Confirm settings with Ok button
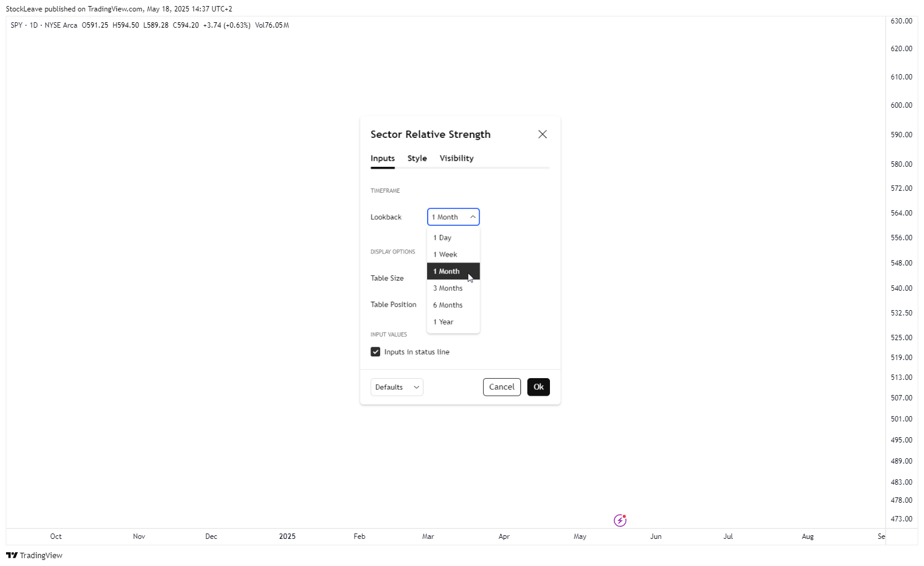 tap(538, 387)
